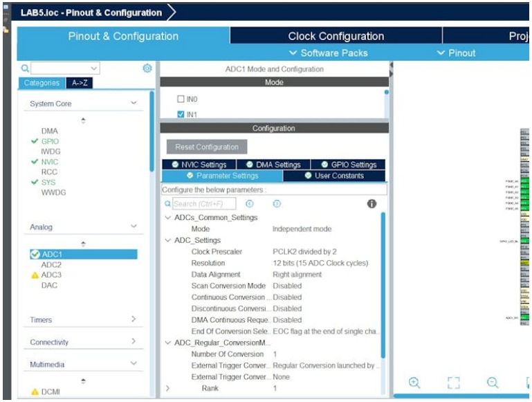Click the magnifier icon in category search
532x402 pixels.
click(25, 68)
